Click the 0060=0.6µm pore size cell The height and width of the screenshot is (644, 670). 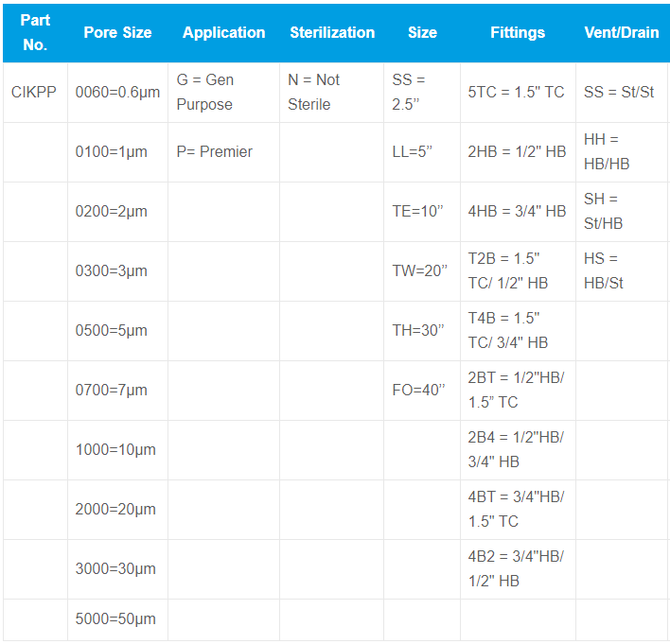point(117,93)
